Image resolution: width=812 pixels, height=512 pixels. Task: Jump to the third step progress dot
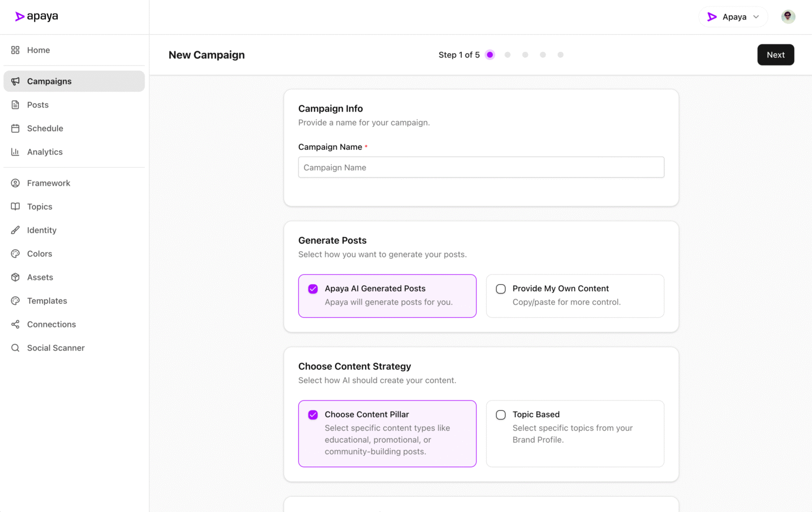point(525,55)
